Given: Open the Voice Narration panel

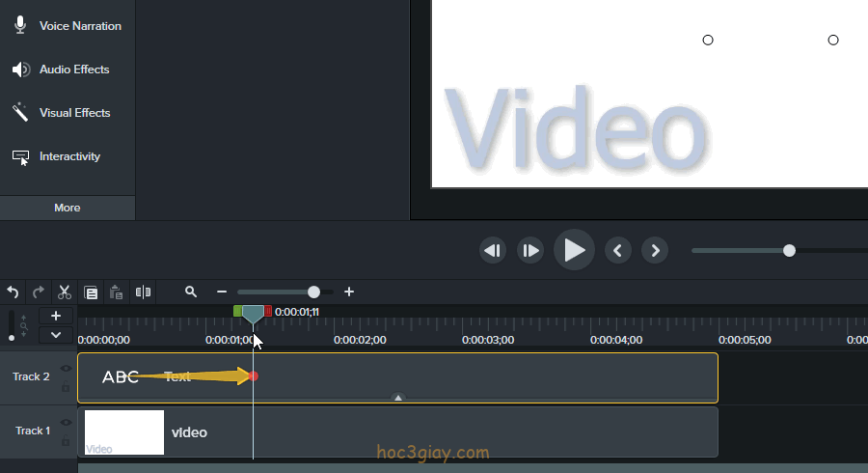Looking at the screenshot, I should point(68,26).
